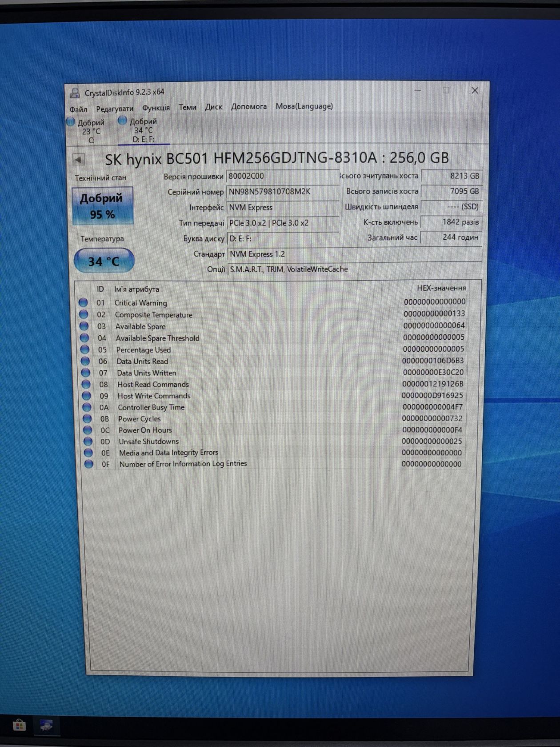
Task: Select the Critical Warning attribute name
Action: click(141, 303)
